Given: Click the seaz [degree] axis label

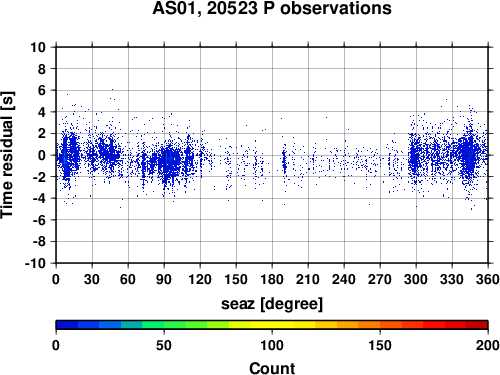Looking at the screenshot, I should click(272, 304).
